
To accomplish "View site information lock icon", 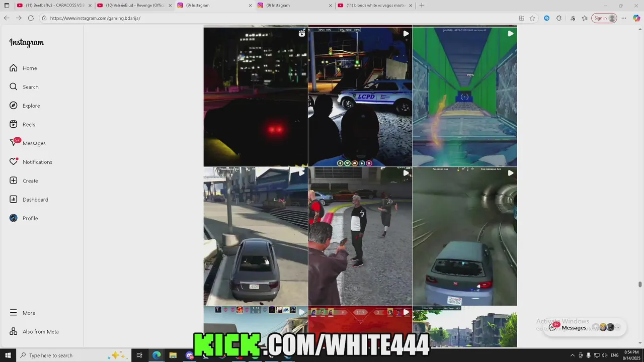I will click(x=44, y=18).
